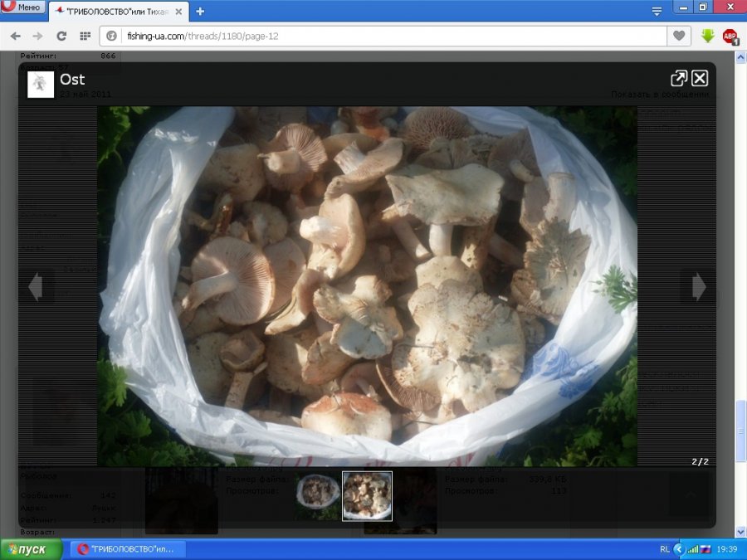The width and height of the screenshot is (747, 560).
Task: Open the Opera Меню button
Action: click(22, 7)
